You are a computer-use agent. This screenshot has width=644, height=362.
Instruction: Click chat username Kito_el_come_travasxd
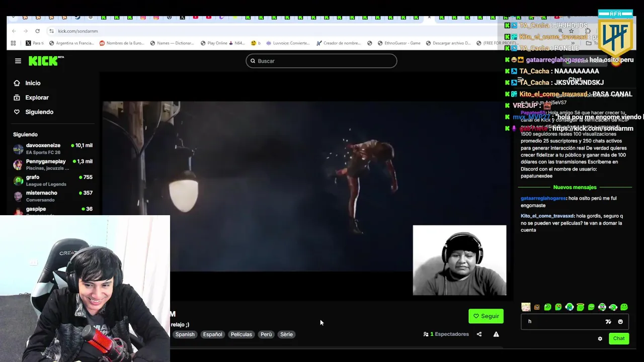point(547,216)
